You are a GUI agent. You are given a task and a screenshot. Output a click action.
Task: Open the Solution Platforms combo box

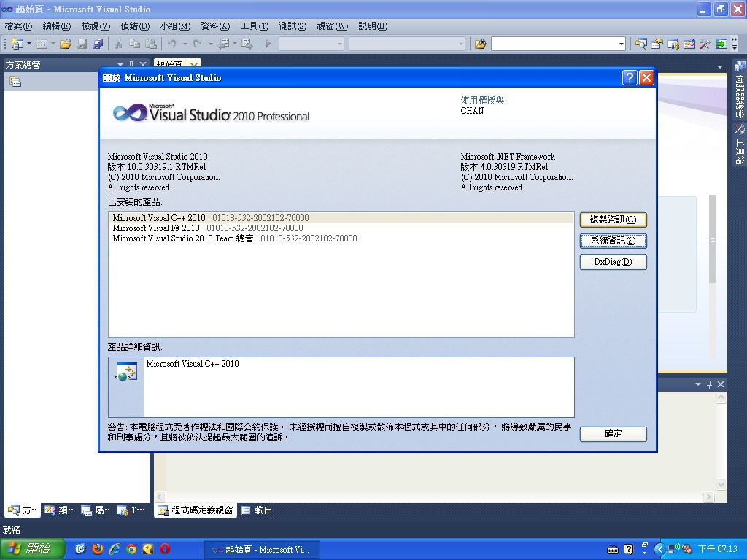coord(407,44)
